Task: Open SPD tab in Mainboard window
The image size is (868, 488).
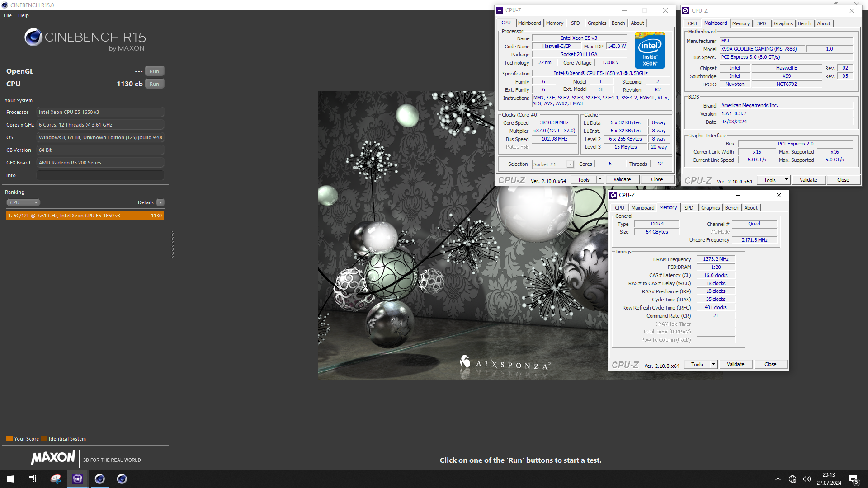Action: (x=761, y=23)
